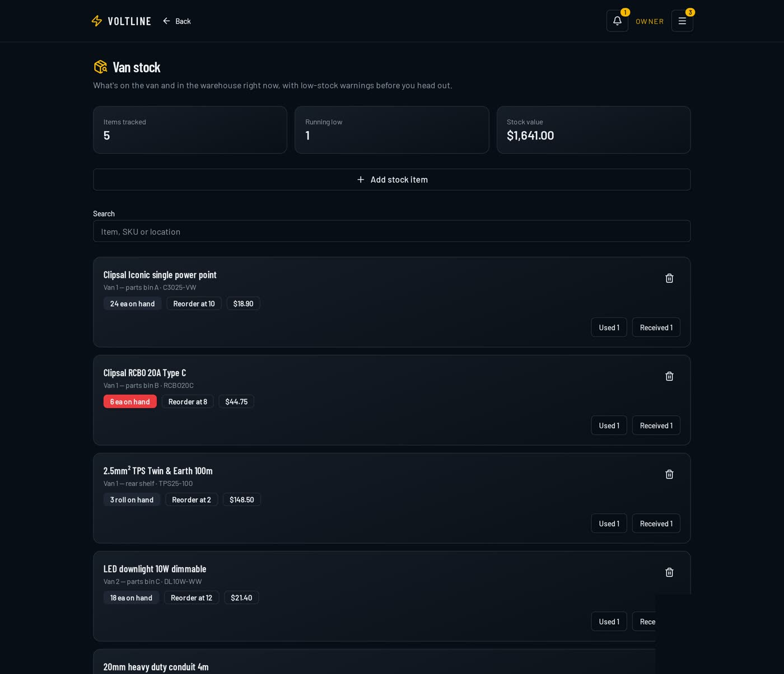Go back using the Back arrow
The image size is (784, 674).
(x=166, y=21)
